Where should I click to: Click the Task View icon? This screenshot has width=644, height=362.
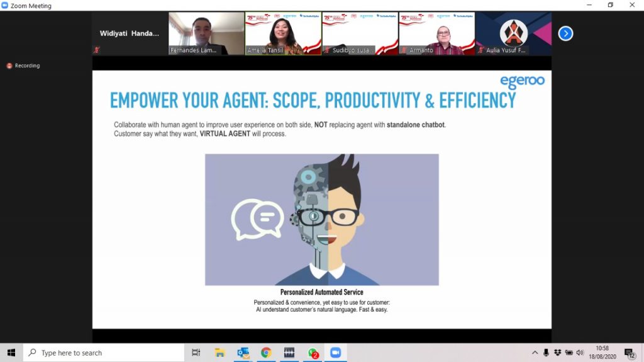(196, 353)
